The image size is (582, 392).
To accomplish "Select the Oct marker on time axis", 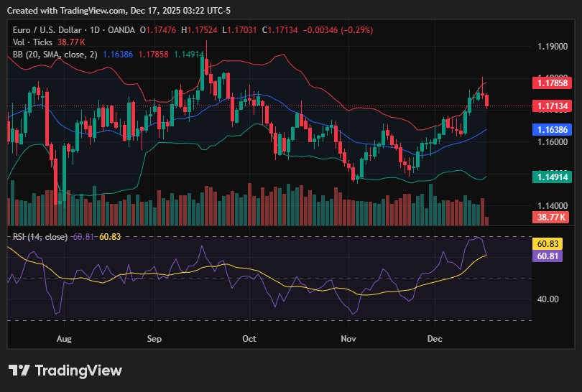I will click(x=249, y=337).
